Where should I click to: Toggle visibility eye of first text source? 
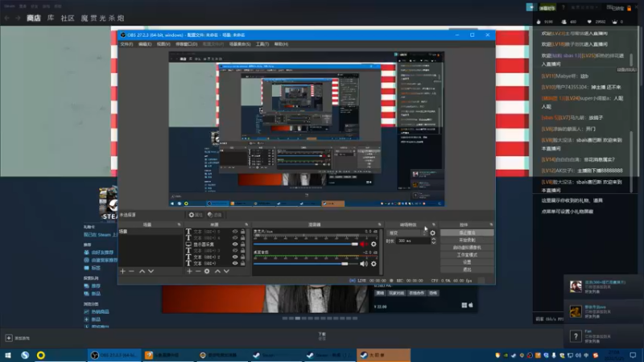coord(235,232)
